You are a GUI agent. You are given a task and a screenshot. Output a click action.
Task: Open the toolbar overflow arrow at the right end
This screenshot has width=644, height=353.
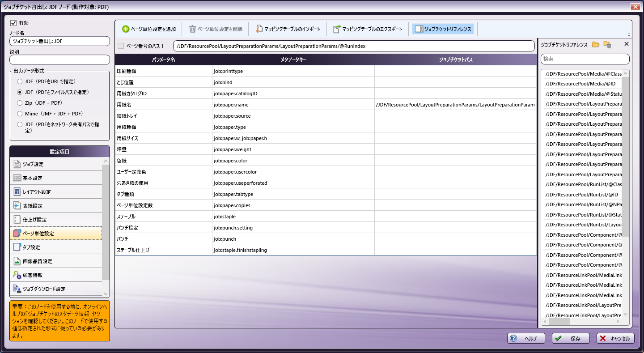click(629, 35)
